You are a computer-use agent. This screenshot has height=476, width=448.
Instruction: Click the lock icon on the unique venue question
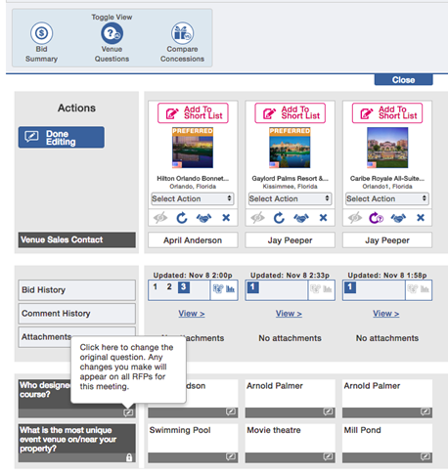coord(129,457)
